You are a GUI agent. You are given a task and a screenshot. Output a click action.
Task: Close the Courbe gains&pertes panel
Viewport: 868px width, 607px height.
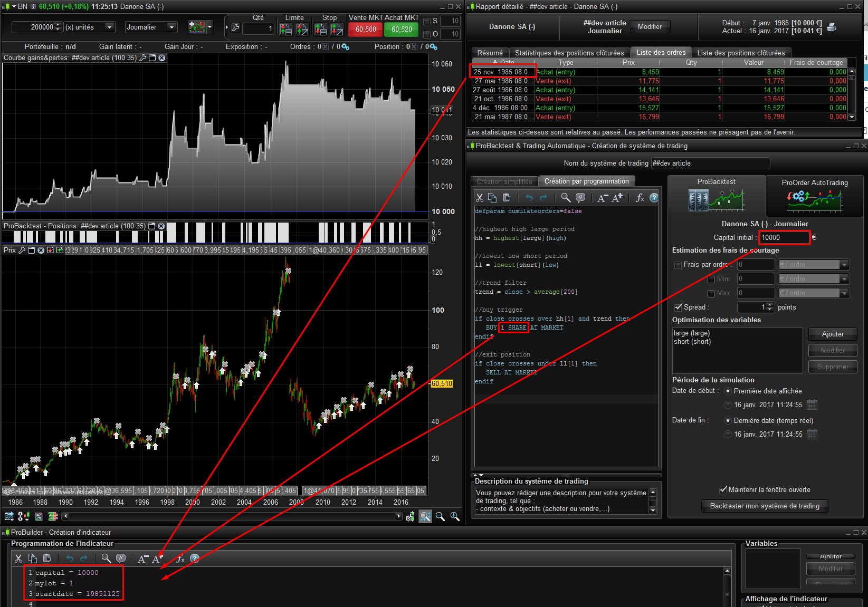pyautogui.click(x=162, y=58)
